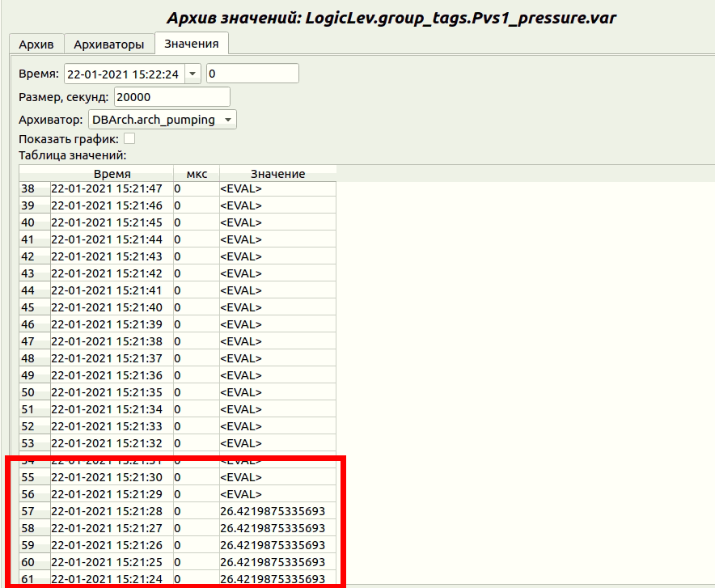This screenshot has height=588, width=715.
Task: Open the Архиваторы tab
Action: tap(108, 44)
